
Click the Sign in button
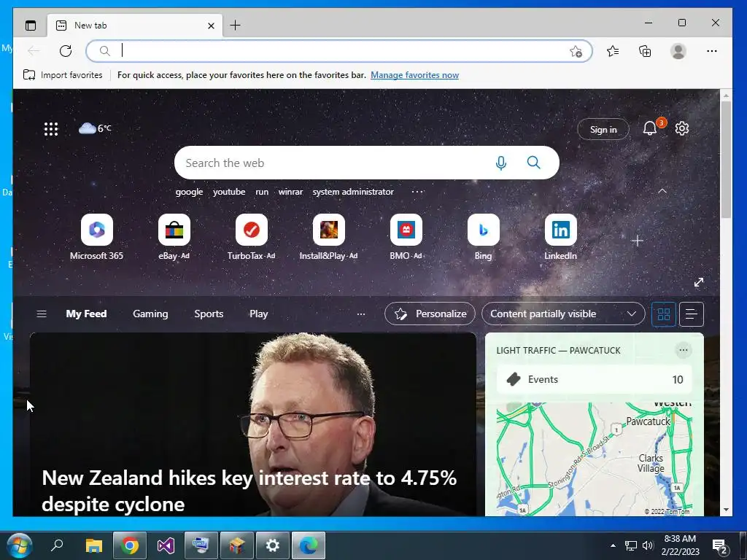click(x=603, y=129)
